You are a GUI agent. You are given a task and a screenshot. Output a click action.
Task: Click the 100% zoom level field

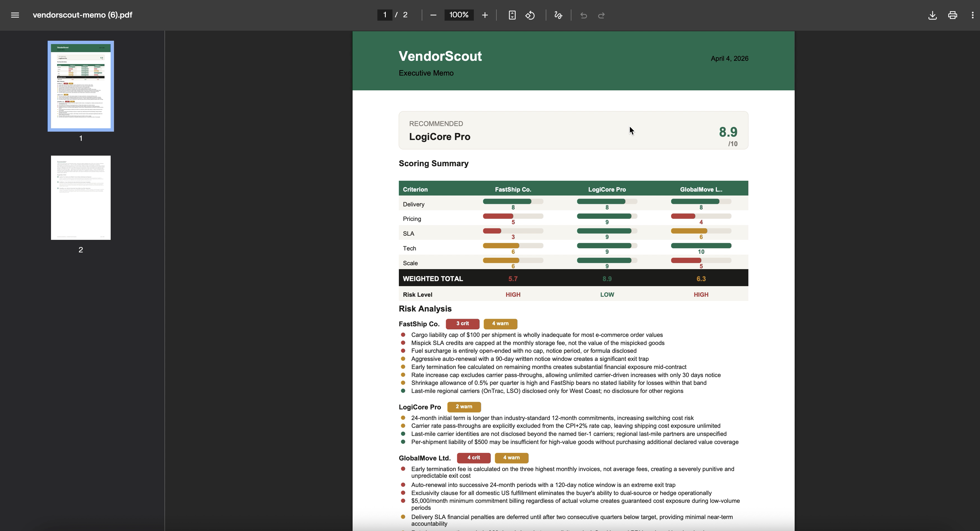(459, 15)
